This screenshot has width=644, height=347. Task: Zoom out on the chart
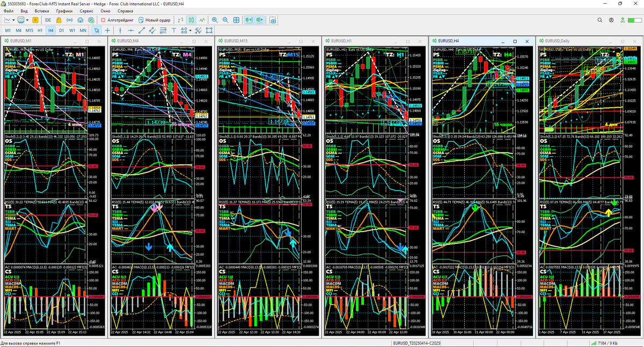225,20
